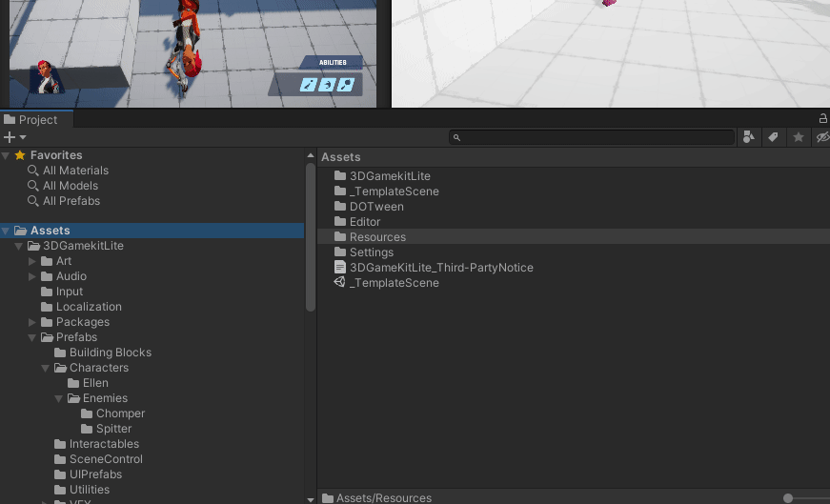The image size is (830, 504).
Task: Click second ability icon in game HUD
Action: pyautogui.click(x=327, y=85)
